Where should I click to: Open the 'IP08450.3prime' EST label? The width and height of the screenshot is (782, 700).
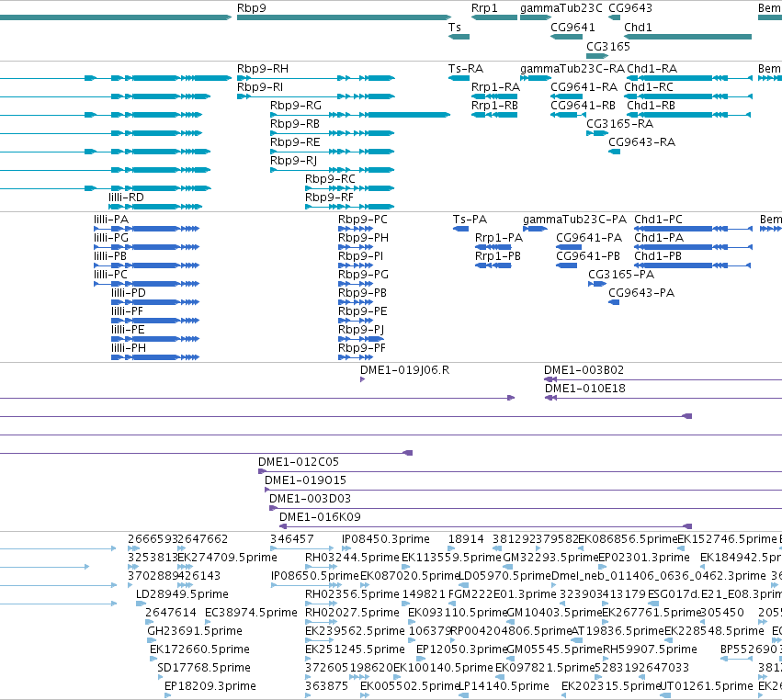[x=386, y=539]
